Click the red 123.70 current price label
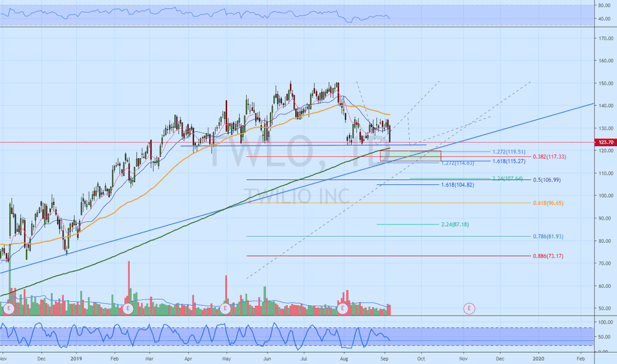 click(x=606, y=142)
